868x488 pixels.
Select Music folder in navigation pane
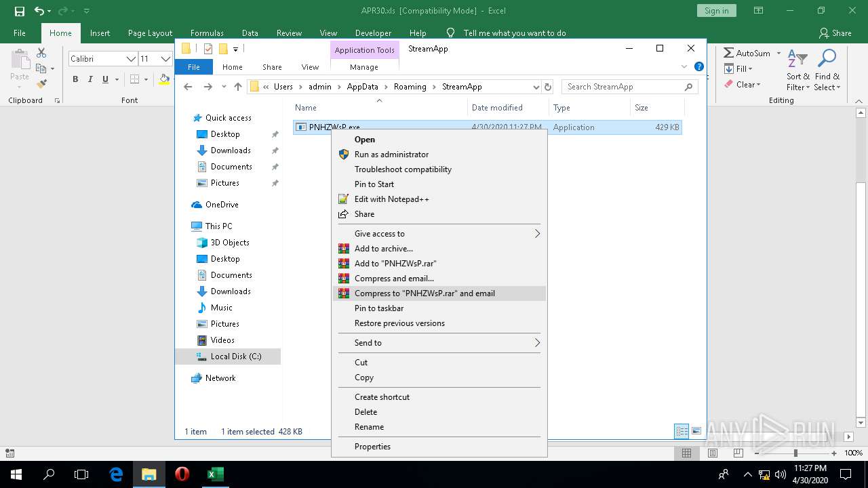[x=221, y=307]
